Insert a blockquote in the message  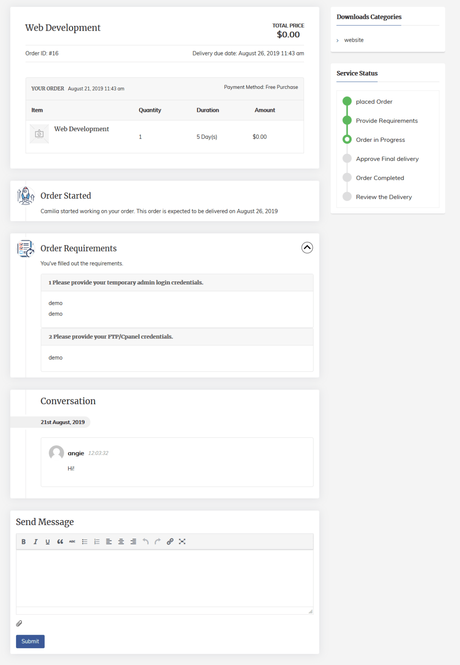coord(60,542)
